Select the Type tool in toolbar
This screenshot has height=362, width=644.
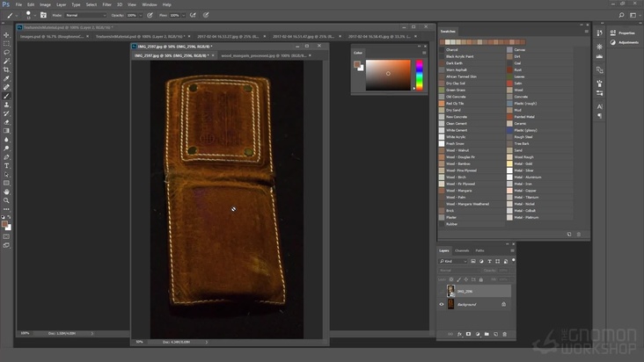(x=7, y=165)
